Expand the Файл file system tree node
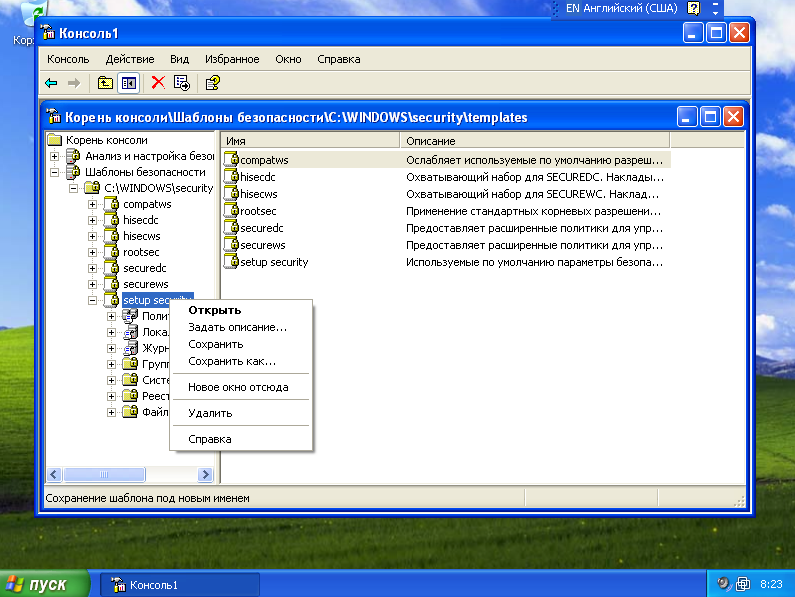This screenshot has height=597, width=795. point(112,412)
